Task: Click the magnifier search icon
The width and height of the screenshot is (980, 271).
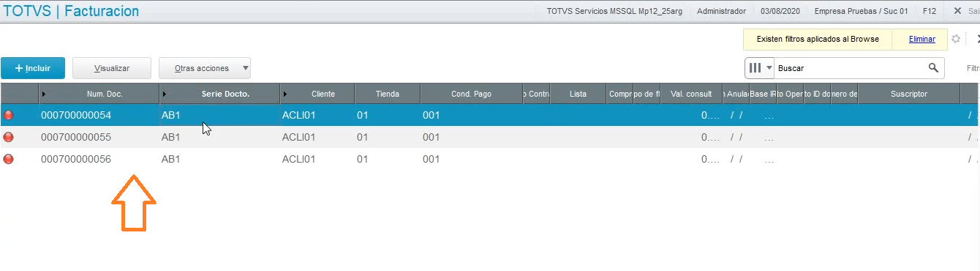Action: point(933,68)
